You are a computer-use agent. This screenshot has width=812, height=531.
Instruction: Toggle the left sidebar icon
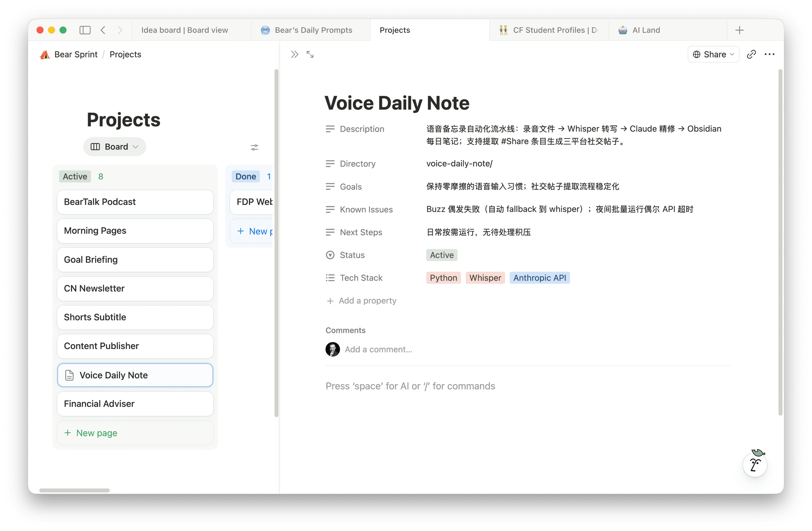point(85,30)
